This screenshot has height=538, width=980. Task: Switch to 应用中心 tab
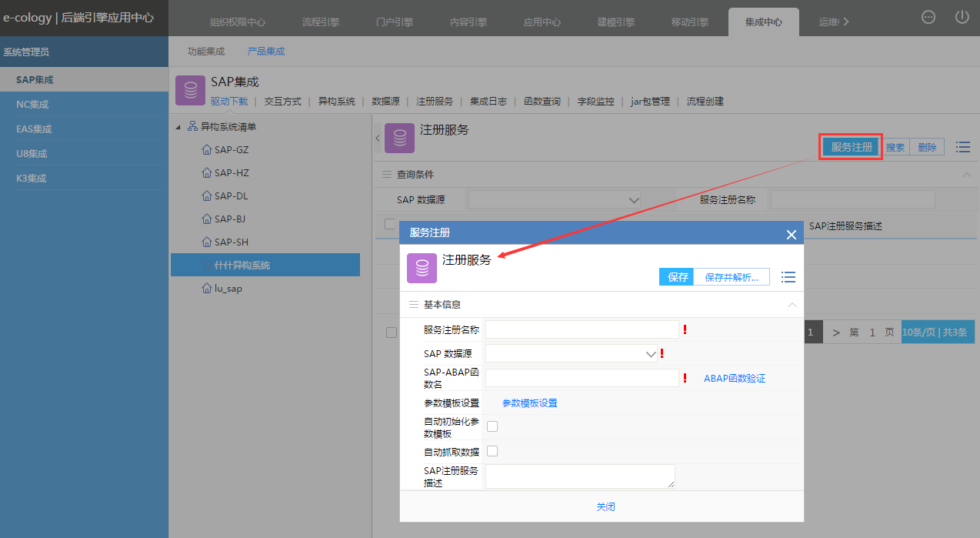[542, 22]
